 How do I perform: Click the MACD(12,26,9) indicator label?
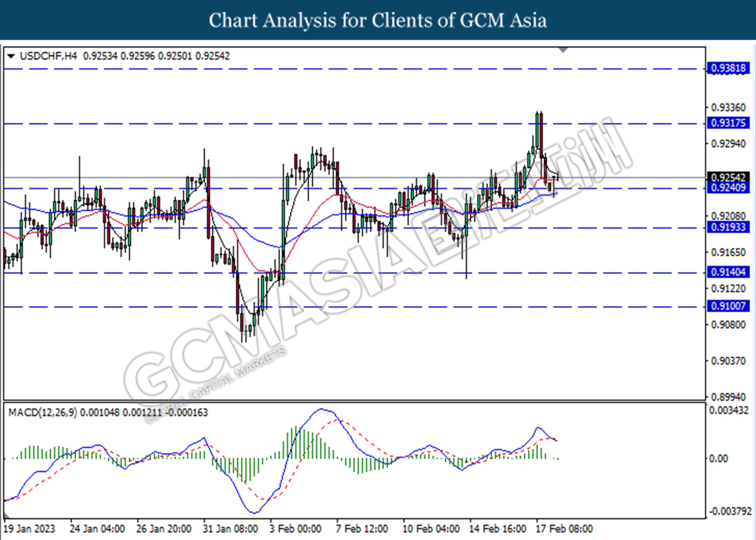[42, 412]
